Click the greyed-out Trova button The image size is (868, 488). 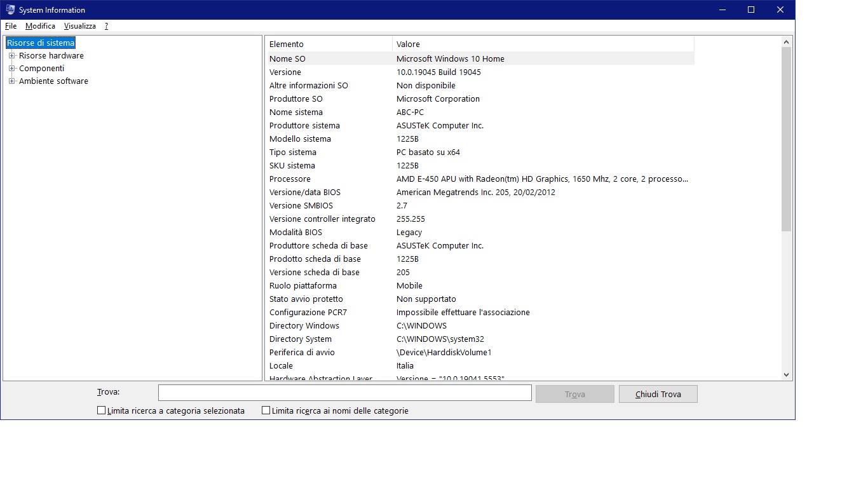pos(575,394)
